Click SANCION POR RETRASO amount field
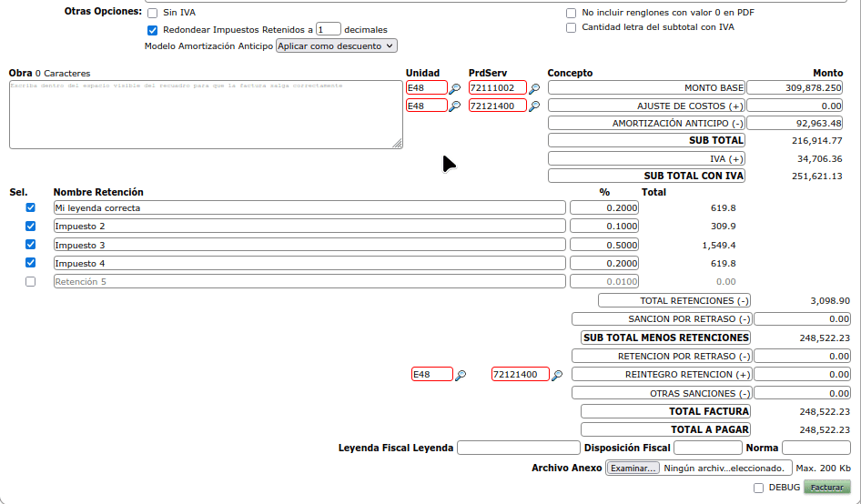861x504 pixels. tap(802, 319)
